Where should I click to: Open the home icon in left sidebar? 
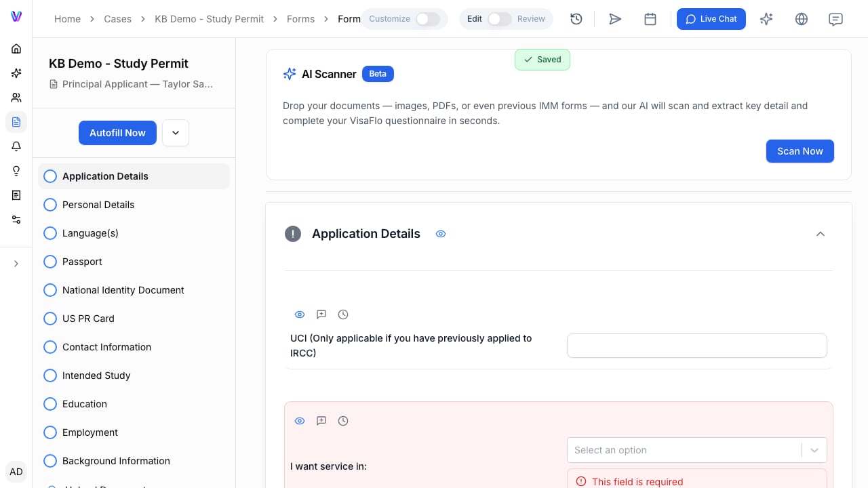(16, 49)
